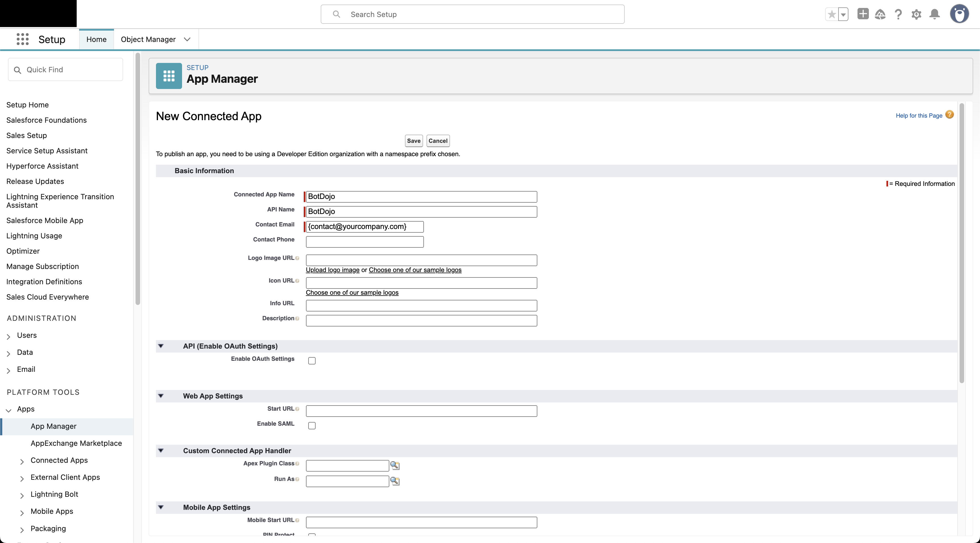Click the search icon in Search Setup

click(x=336, y=14)
